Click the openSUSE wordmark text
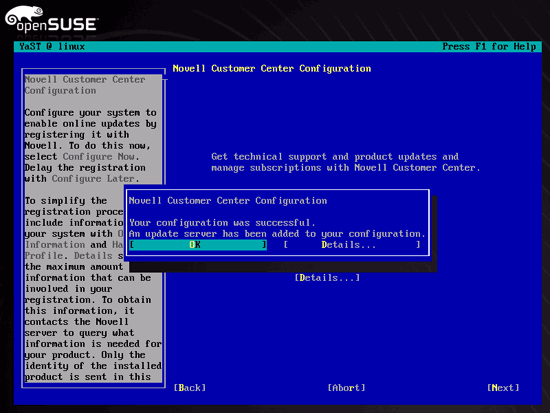Viewport: 550px width, 413px height. coord(56,25)
